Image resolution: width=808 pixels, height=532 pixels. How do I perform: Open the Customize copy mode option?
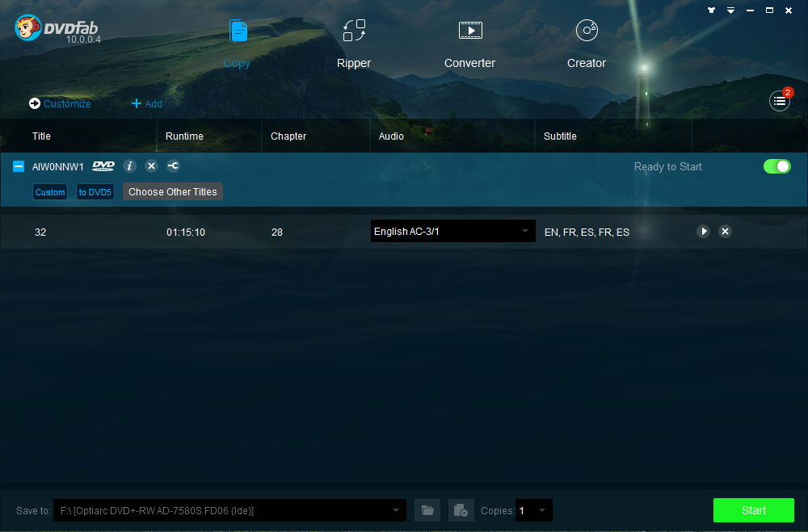click(x=60, y=103)
